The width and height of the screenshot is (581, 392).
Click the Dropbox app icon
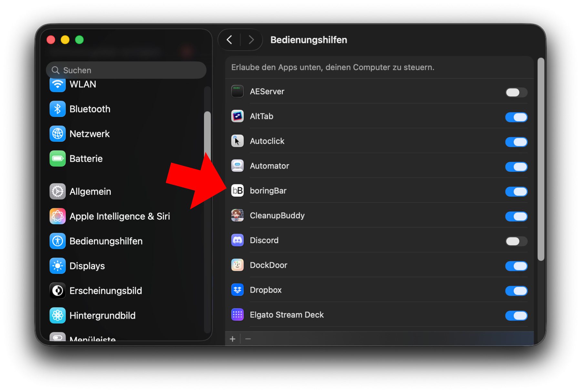tap(238, 290)
